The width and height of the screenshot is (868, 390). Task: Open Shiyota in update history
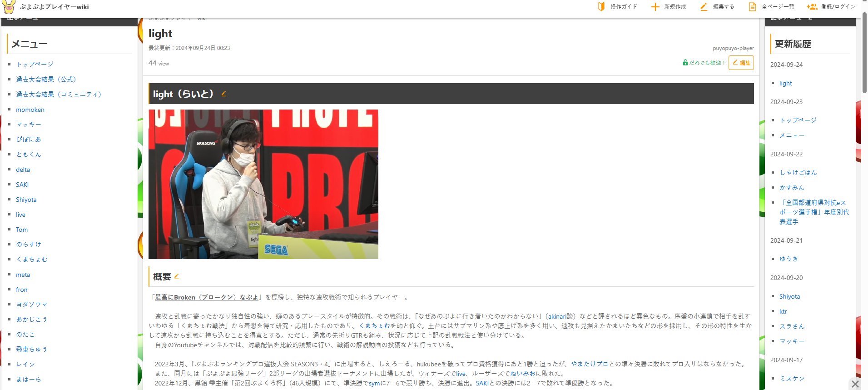pos(790,296)
